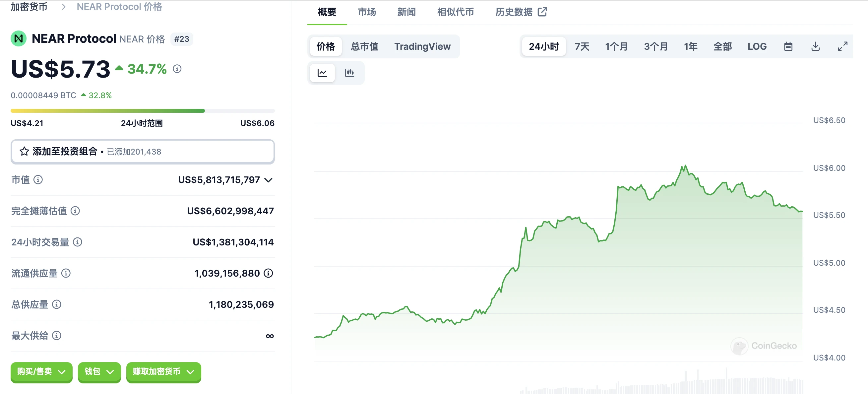Go back via the 加密货币 breadcrumb link
The image size is (868, 394).
point(29,6)
